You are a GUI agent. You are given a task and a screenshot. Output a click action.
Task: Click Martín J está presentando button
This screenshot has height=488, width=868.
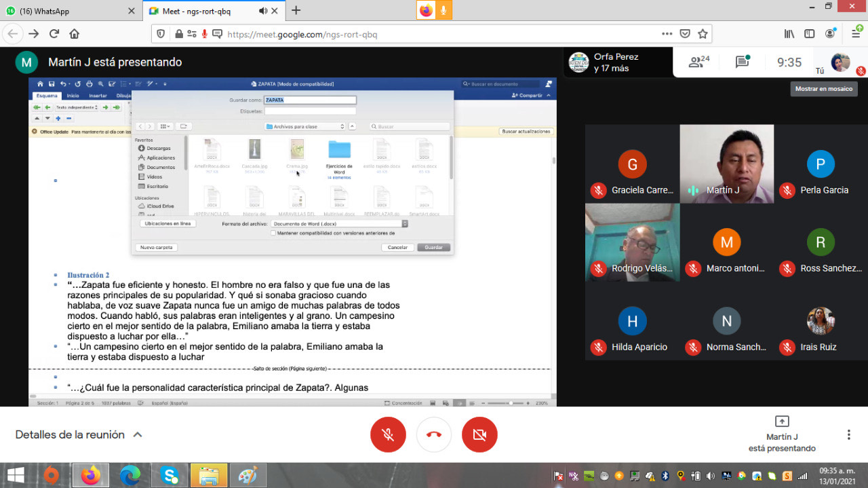click(782, 434)
